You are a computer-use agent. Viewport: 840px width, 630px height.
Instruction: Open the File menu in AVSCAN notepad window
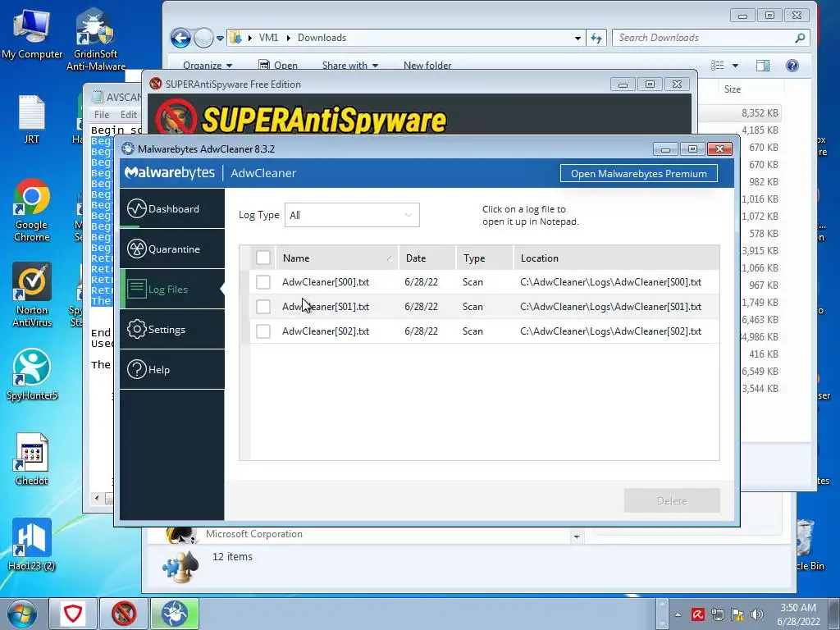[x=101, y=114]
